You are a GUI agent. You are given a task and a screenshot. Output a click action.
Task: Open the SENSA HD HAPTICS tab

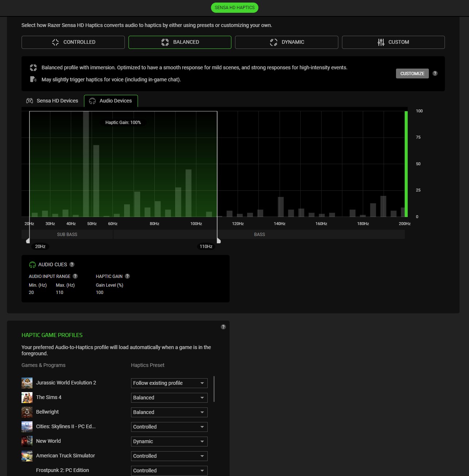coord(234,8)
